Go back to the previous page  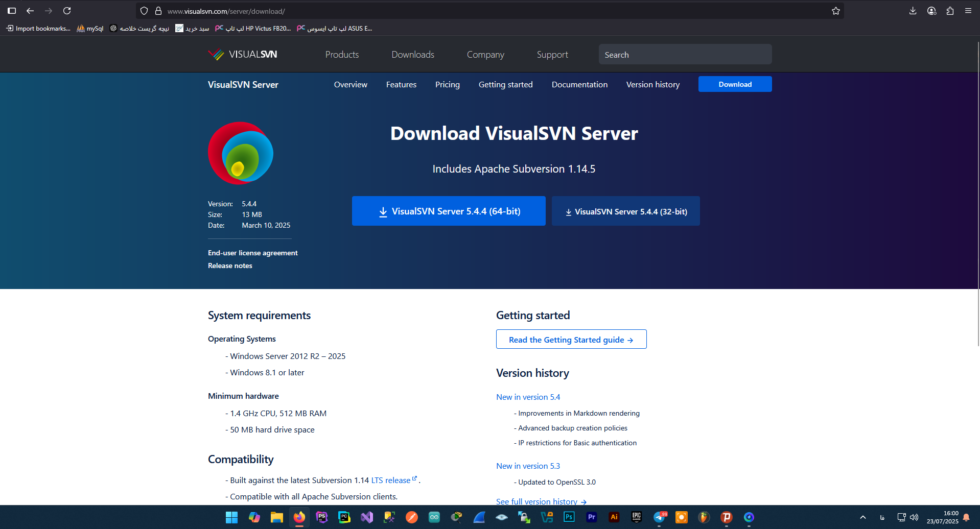(30, 11)
